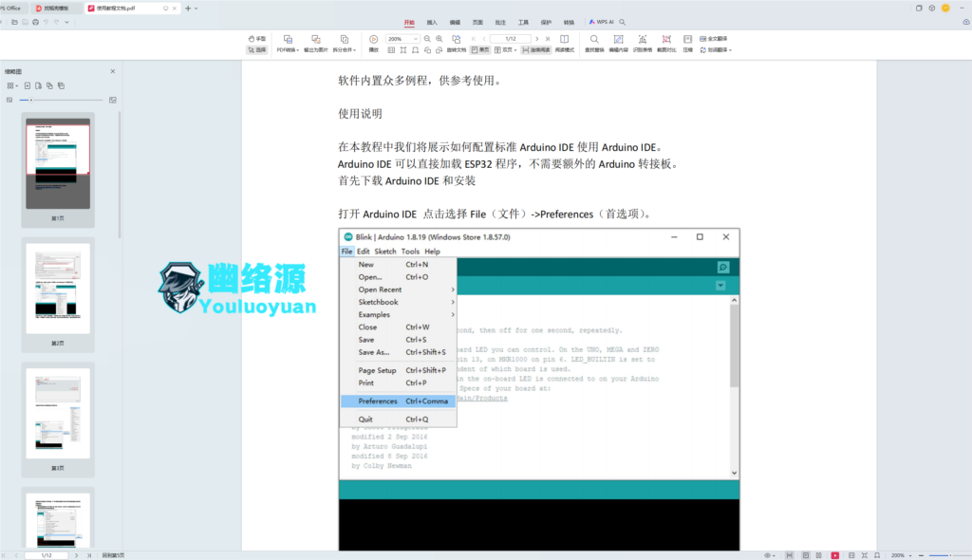Click Full Text Translate (全文翻译)

(x=713, y=39)
